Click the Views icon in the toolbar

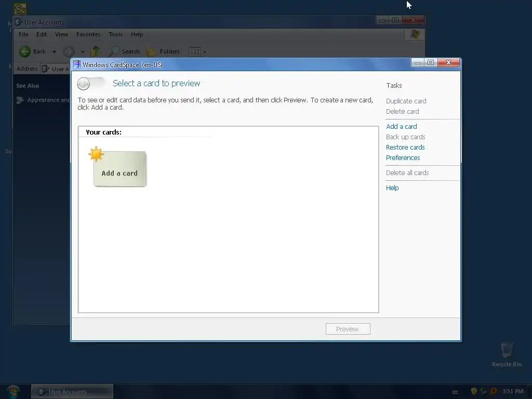[195, 51]
